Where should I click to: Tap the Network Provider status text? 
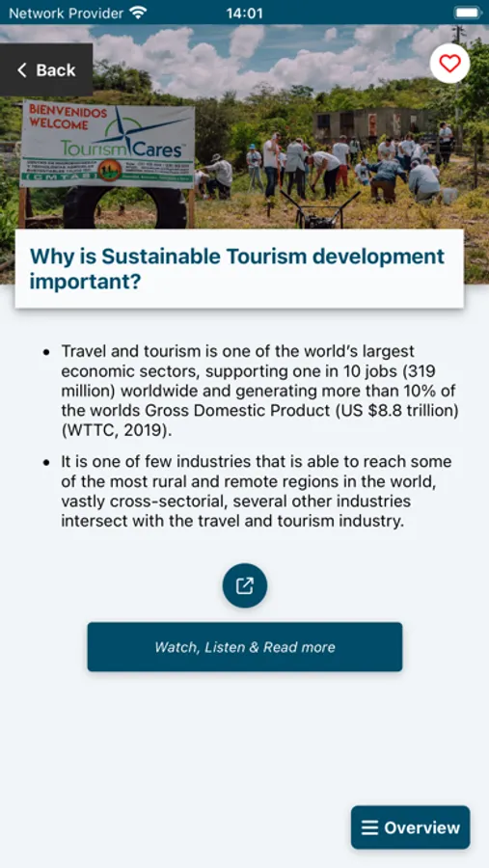point(67,14)
